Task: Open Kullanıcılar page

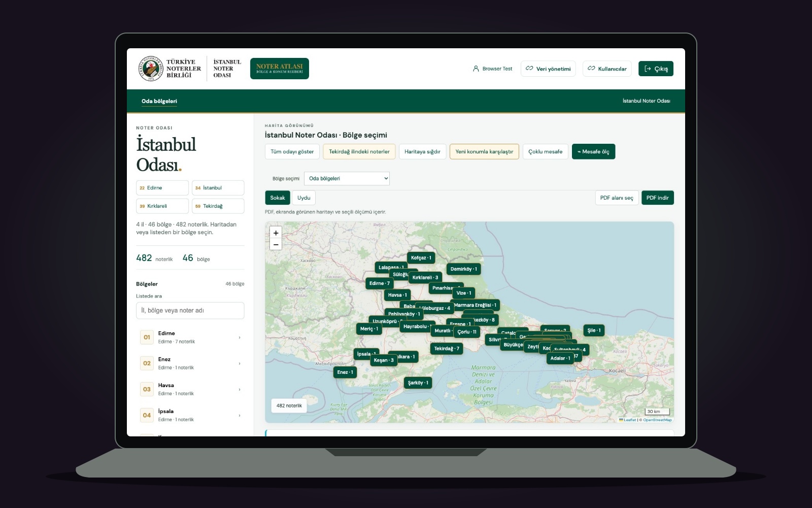Action: coord(607,69)
